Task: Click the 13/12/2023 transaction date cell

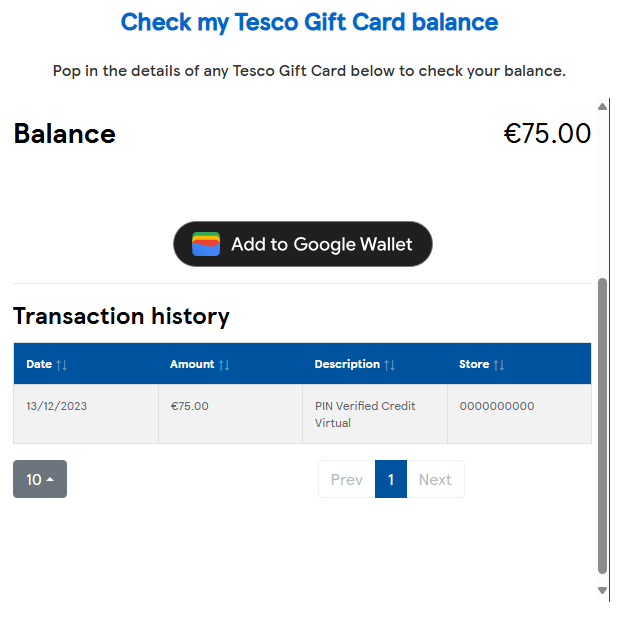Action: tap(86, 414)
